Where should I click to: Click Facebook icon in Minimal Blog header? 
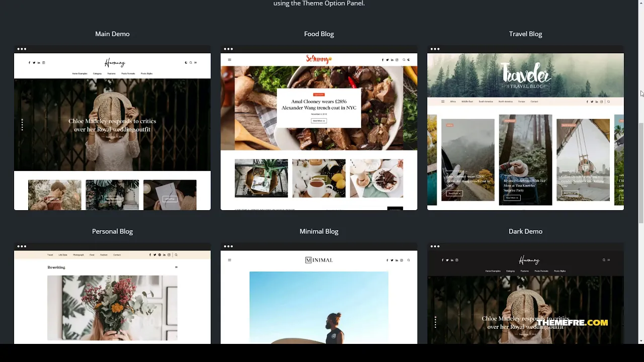(x=387, y=260)
